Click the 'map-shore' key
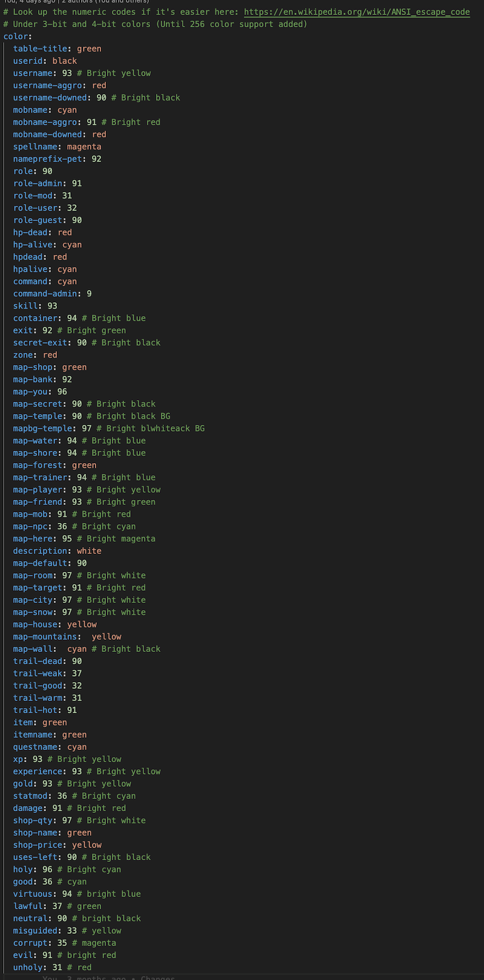Screen dimensions: 484x980 point(35,453)
